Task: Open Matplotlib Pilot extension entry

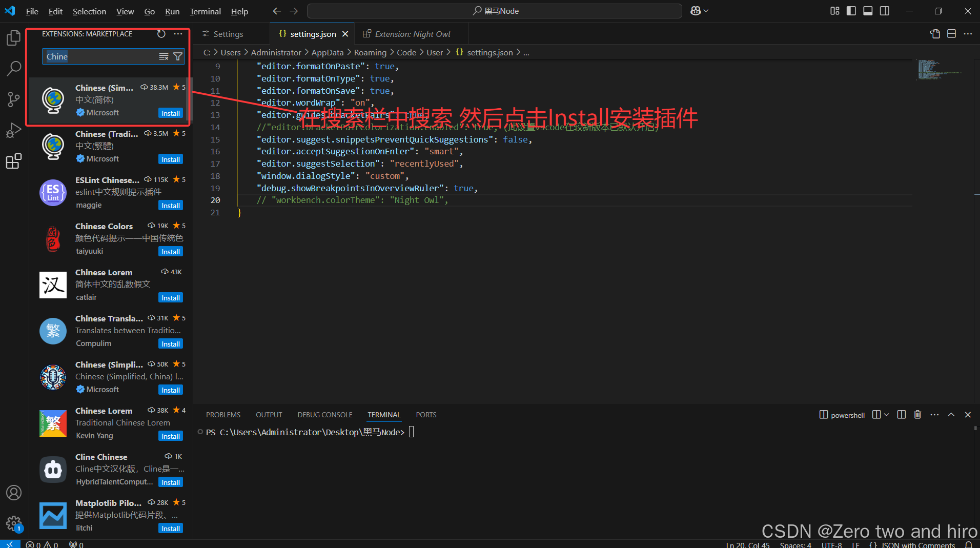Action: pos(111,515)
